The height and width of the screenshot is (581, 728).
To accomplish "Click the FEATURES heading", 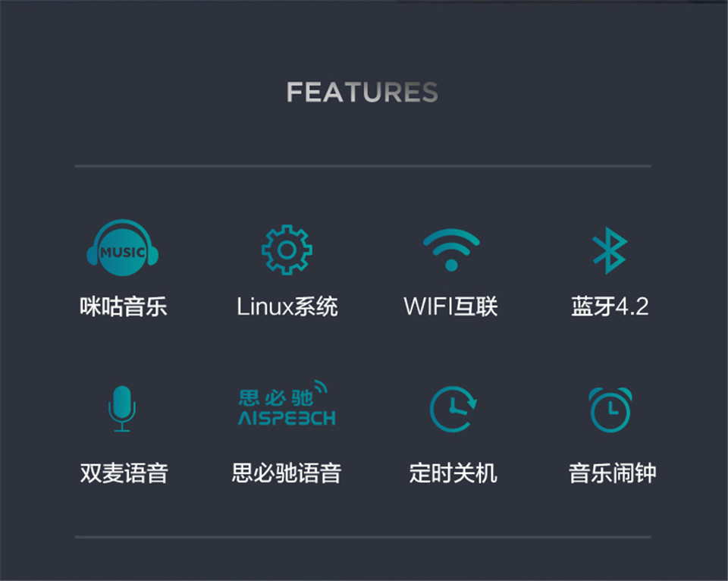I will tap(362, 92).
